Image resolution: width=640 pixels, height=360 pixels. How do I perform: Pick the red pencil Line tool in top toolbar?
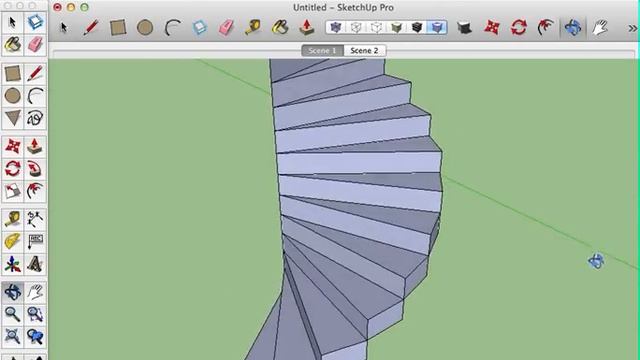pyautogui.click(x=91, y=27)
